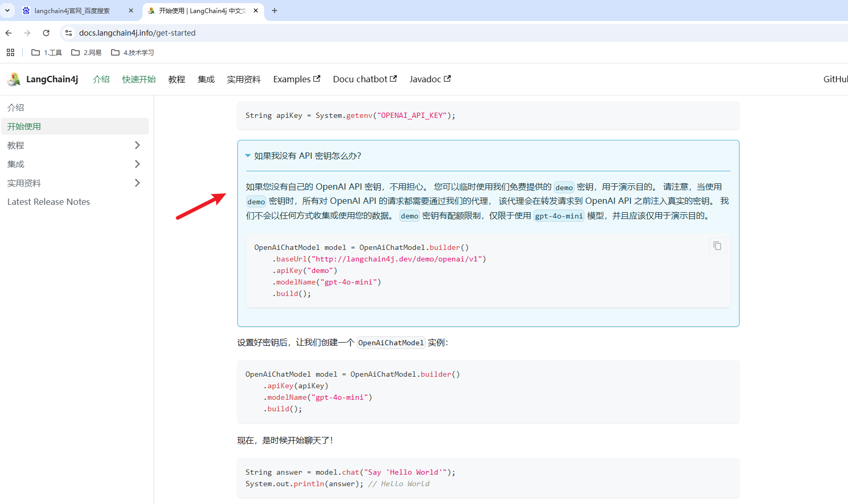Reload the page with refresh icon
The width and height of the screenshot is (848, 504).
click(x=46, y=33)
